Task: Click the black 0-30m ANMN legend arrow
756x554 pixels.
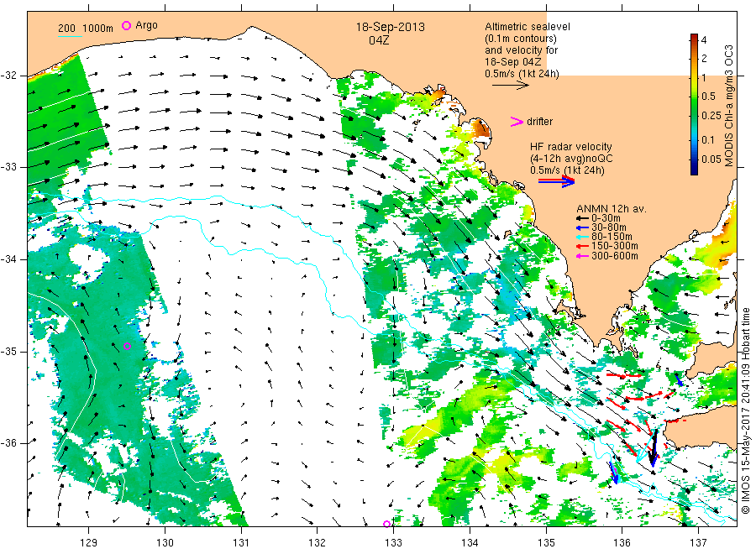Action: coord(583,218)
